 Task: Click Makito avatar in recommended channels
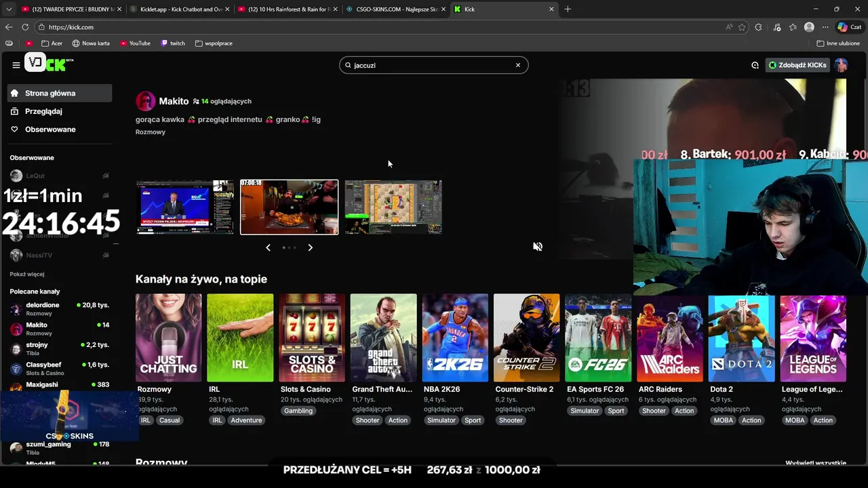pyautogui.click(x=16, y=329)
